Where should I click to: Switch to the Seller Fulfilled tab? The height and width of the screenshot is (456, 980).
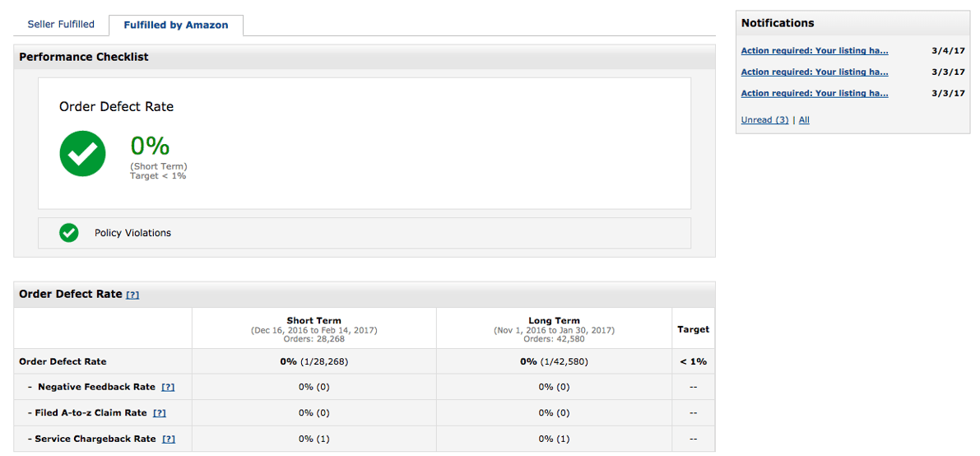pos(61,25)
